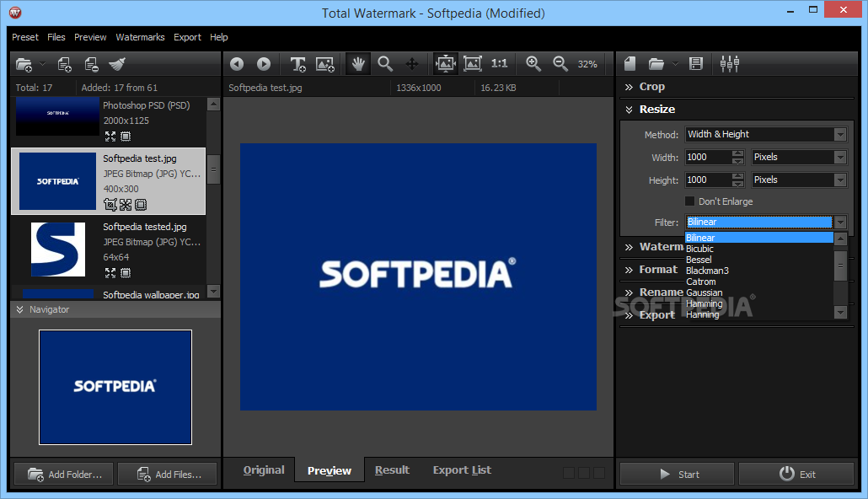Choose Catrom from the filter list

[701, 282]
